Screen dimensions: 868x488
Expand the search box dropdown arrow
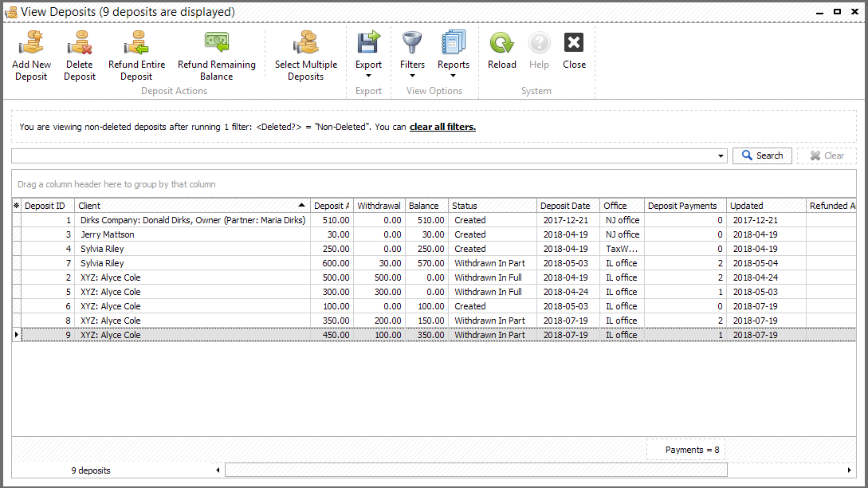click(721, 156)
